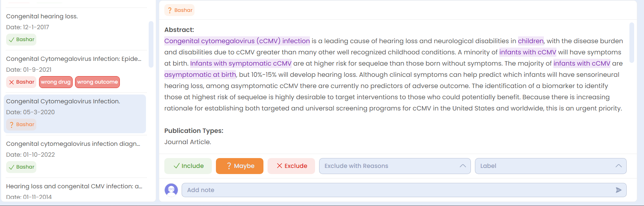The image size is (644, 206).
Task: Click the question mark Bashar badge above the abstract
Action: tap(180, 10)
